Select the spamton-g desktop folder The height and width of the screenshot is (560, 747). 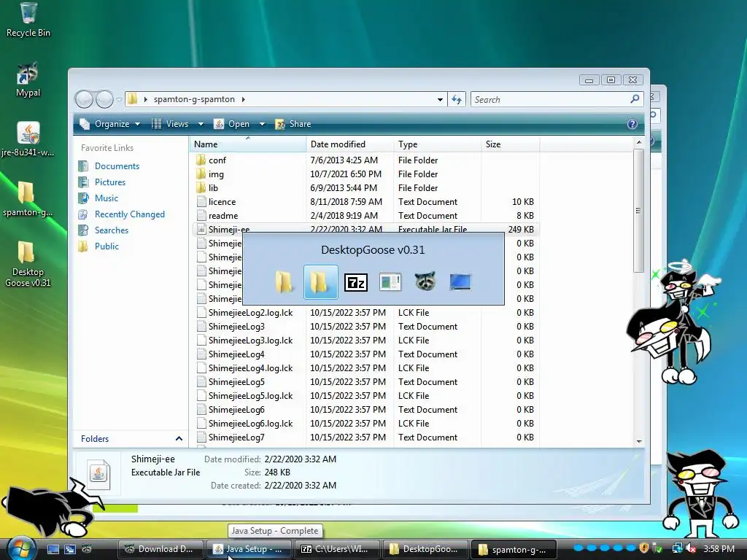pos(27,198)
